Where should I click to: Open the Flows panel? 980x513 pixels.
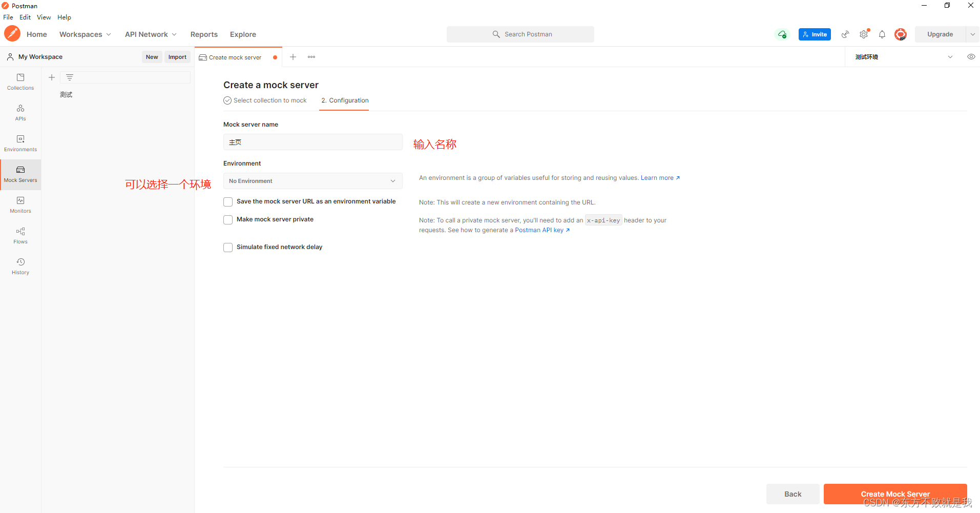click(20, 236)
